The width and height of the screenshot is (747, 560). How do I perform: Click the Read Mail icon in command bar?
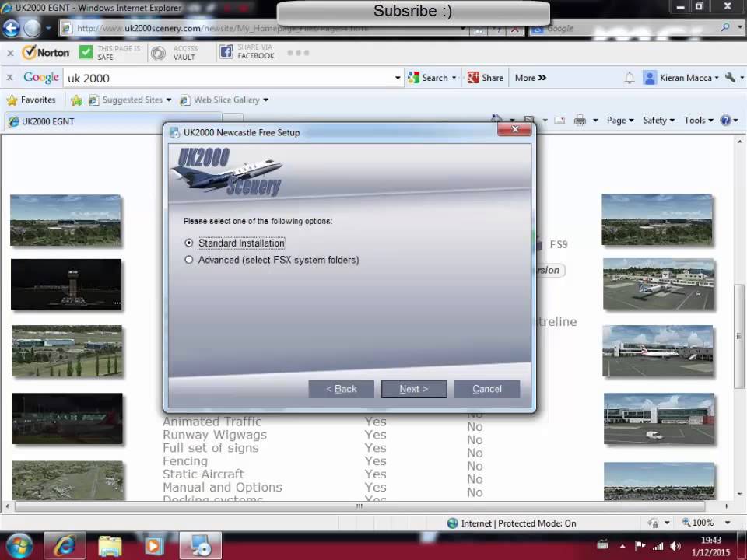pyautogui.click(x=559, y=121)
